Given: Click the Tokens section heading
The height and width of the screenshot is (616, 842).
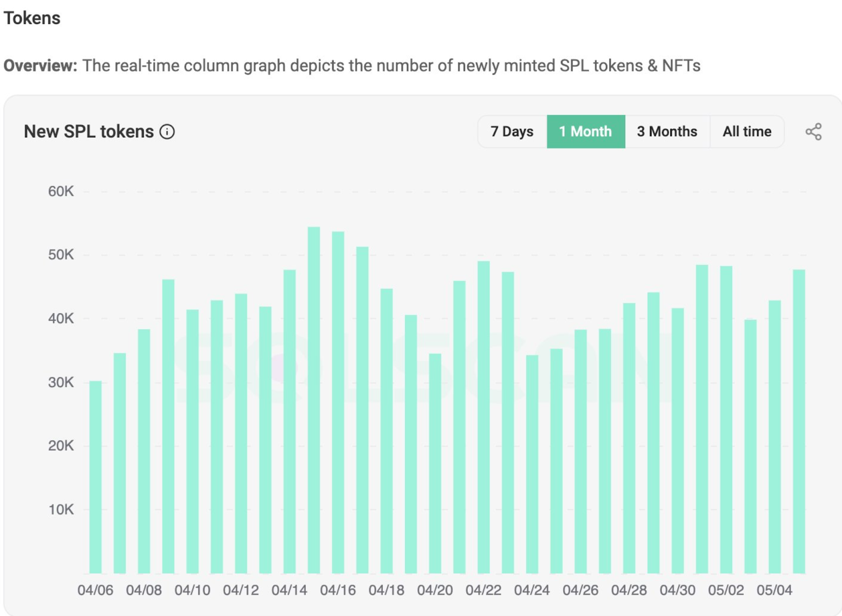Looking at the screenshot, I should [x=32, y=18].
